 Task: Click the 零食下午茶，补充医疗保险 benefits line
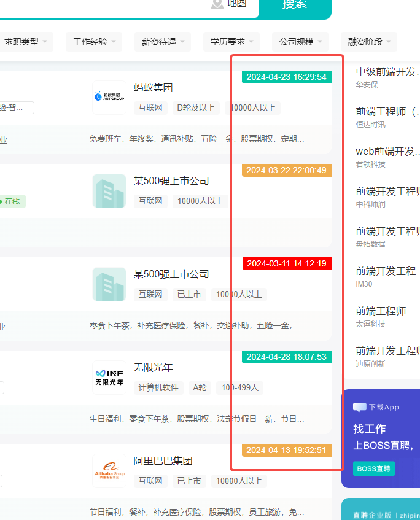click(x=196, y=325)
